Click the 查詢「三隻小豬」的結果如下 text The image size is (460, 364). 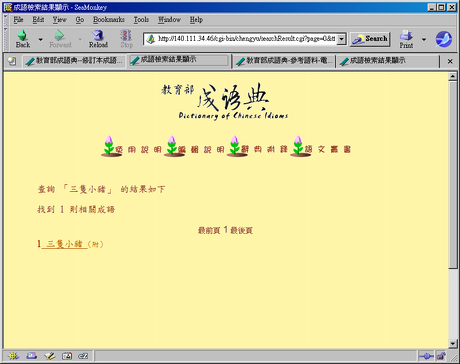pos(101,189)
